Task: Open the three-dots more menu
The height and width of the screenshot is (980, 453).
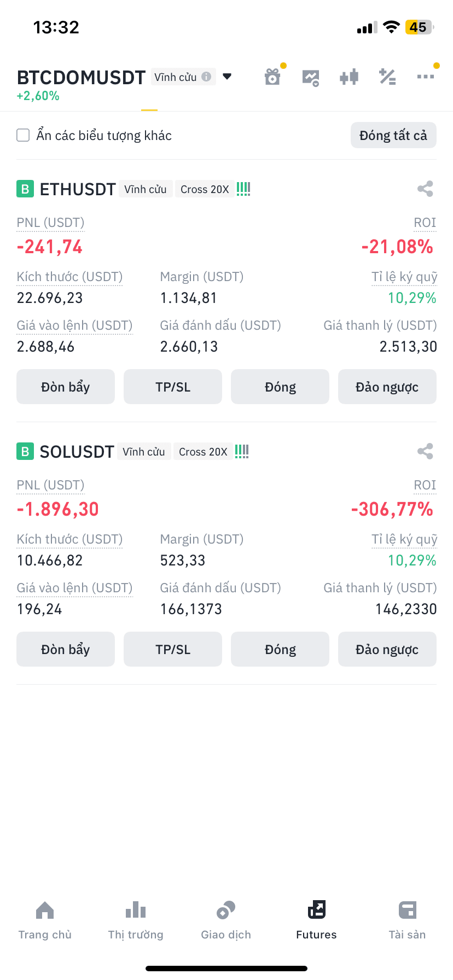Action: point(425,77)
